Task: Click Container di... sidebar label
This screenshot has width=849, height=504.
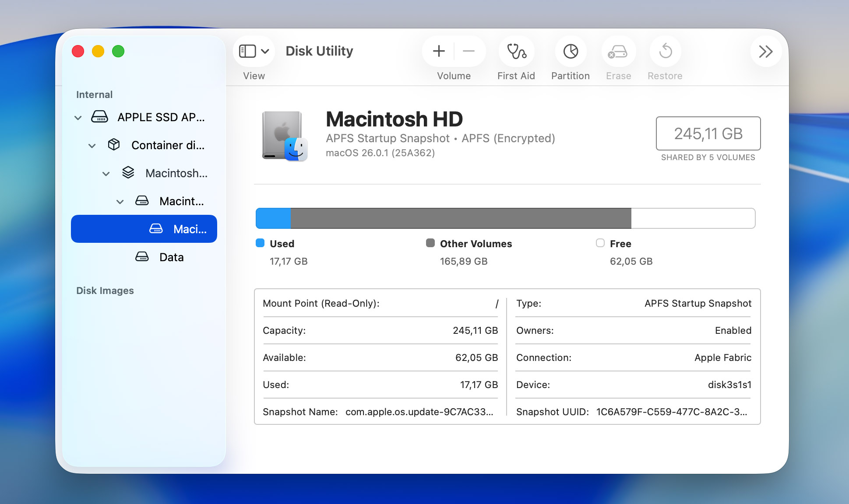Action: coord(168,145)
